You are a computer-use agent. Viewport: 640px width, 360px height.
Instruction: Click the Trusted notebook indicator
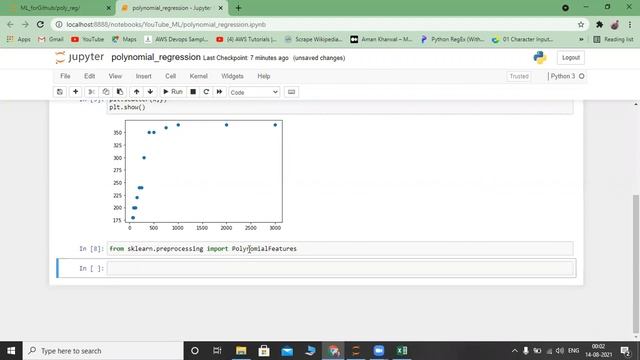click(519, 76)
